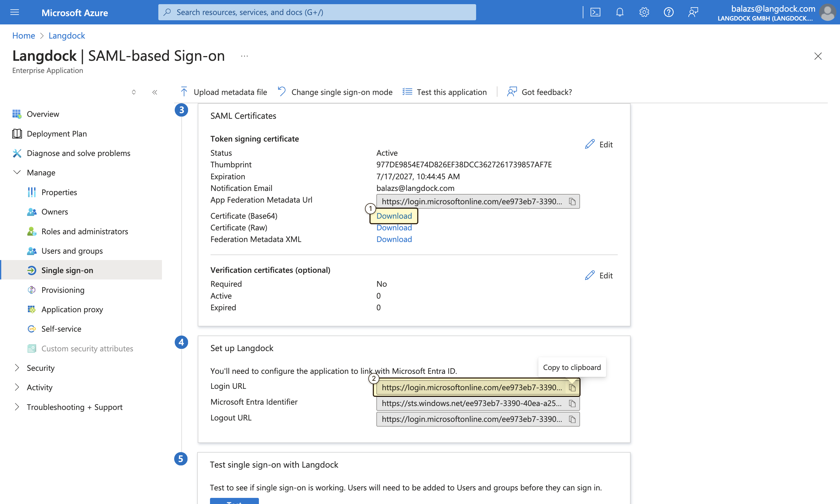Open the more options ellipsis beside the title
840x504 pixels.
tap(244, 56)
